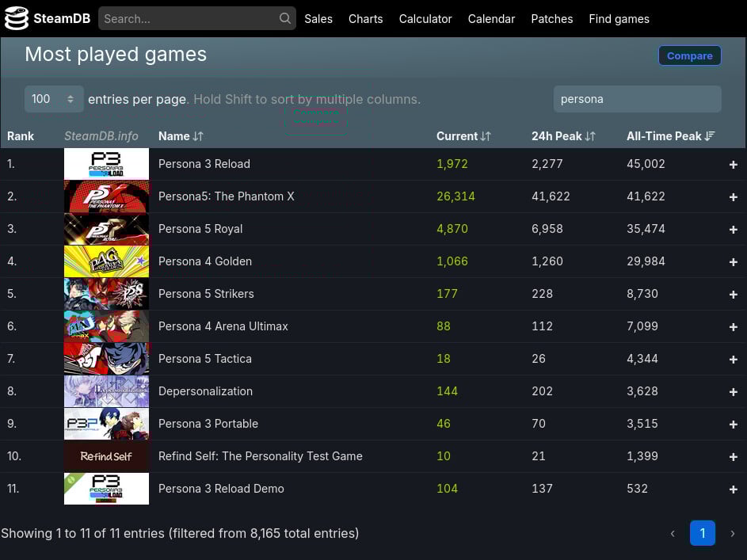The height and width of the screenshot is (560, 747).
Task: Sort table by 24h Peak column
Action: click(x=563, y=136)
